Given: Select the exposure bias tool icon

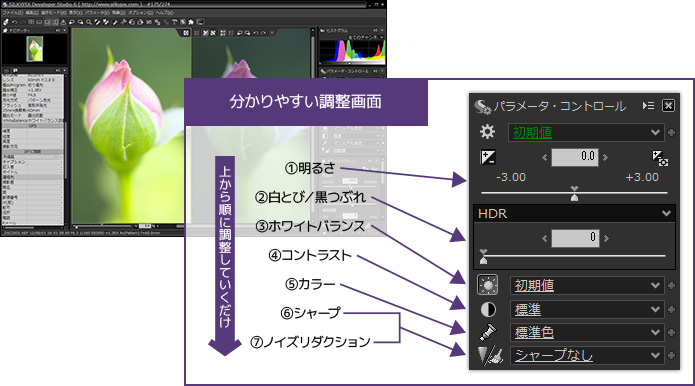Looking at the screenshot, I should click(488, 157).
